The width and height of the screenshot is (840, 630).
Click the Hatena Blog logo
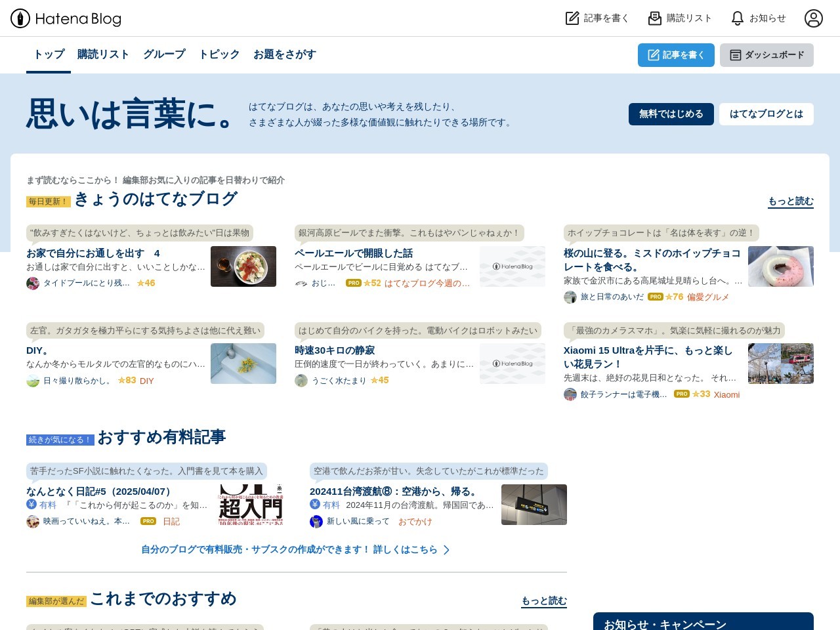66,18
